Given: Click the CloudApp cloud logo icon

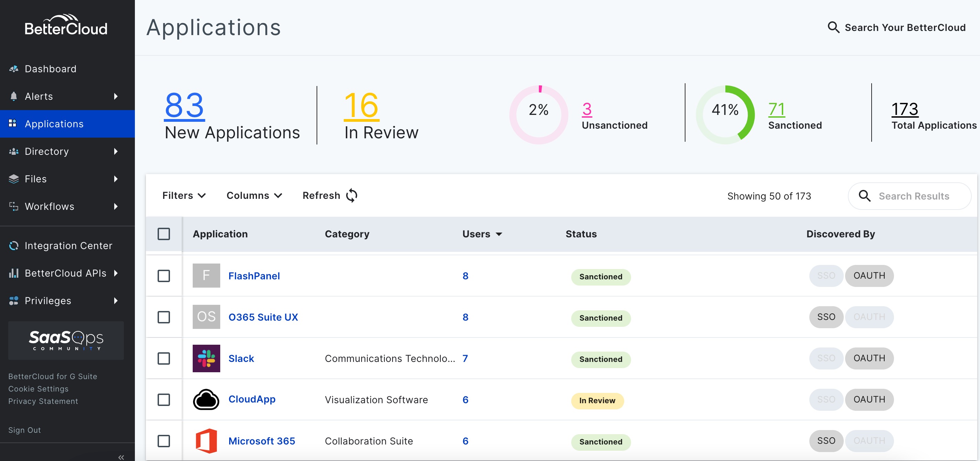Looking at the screenshot, I should 206,399.
